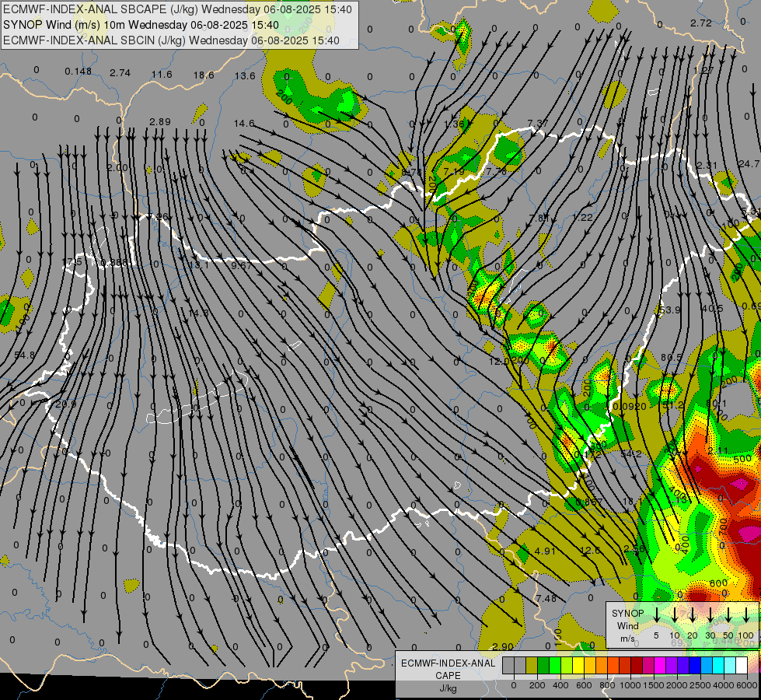Click the map value 2.89

[160, 121]
